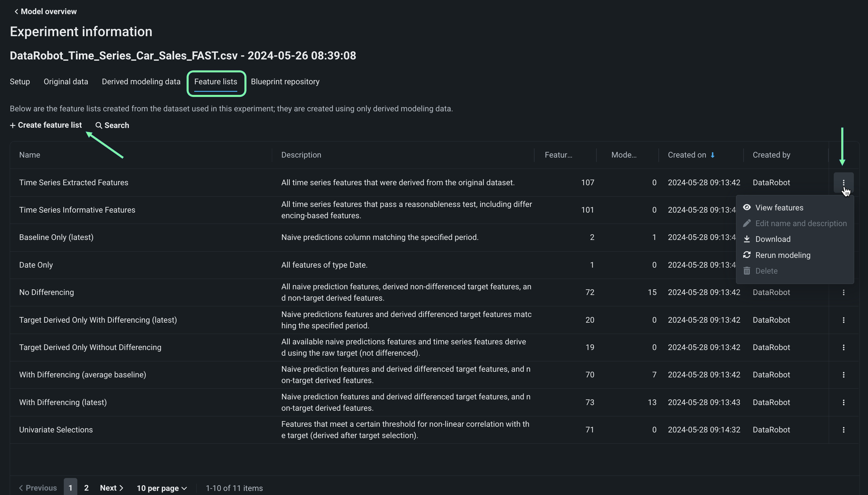This screenshot has width=868, height=495.
Task: Open kebab menu for Univariate Selections row
Action: 843,430
